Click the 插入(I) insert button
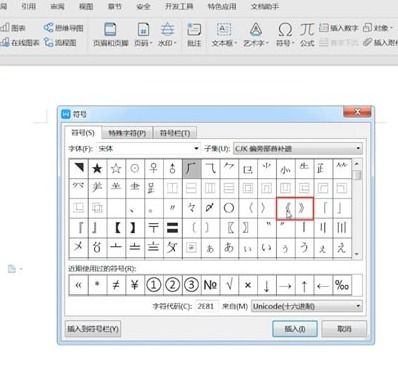398x388 pixels. 295,329
